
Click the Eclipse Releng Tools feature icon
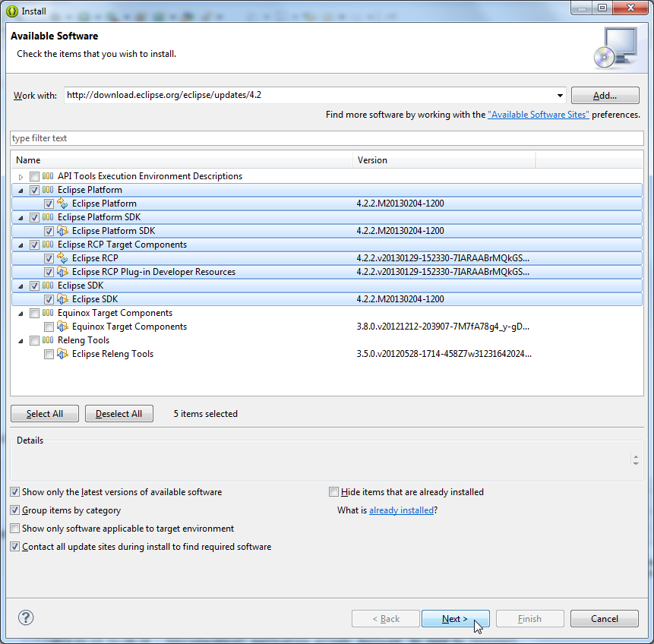point(62,354)
